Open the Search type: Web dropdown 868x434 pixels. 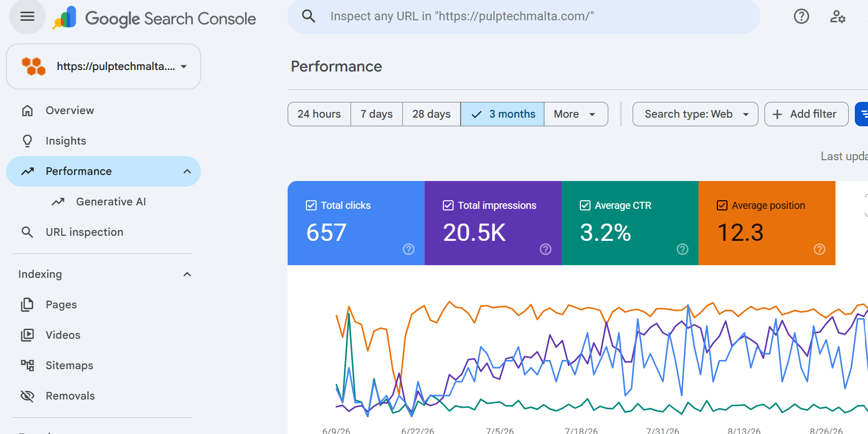click(x=695, y=114)
